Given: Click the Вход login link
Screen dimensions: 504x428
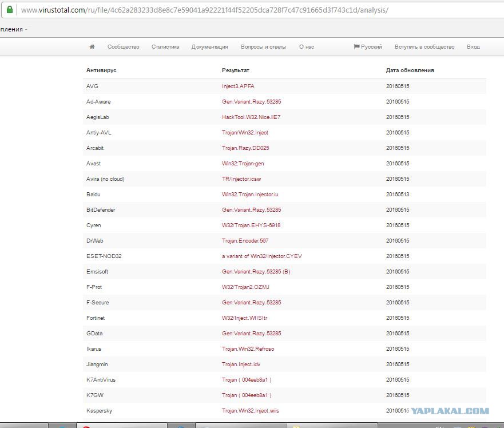Looking at the screenshot, I should point(473,46).
